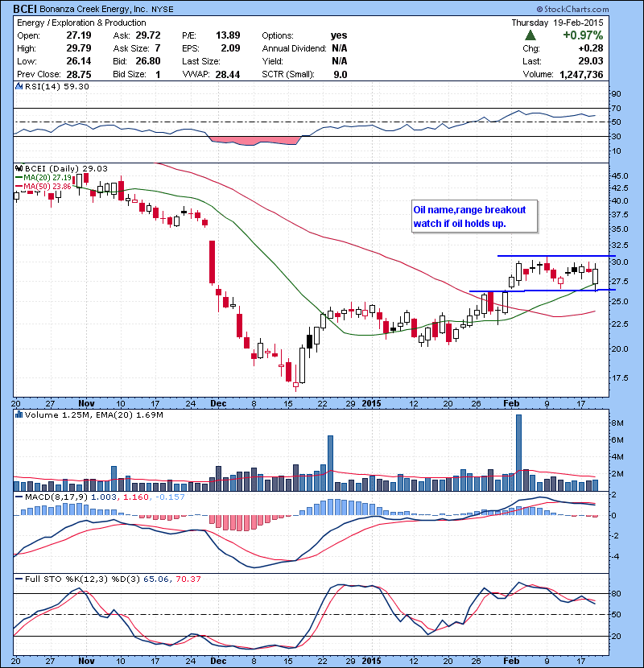
Task: Click the stochastic %K value 65.06
Action: pos(156,579)
